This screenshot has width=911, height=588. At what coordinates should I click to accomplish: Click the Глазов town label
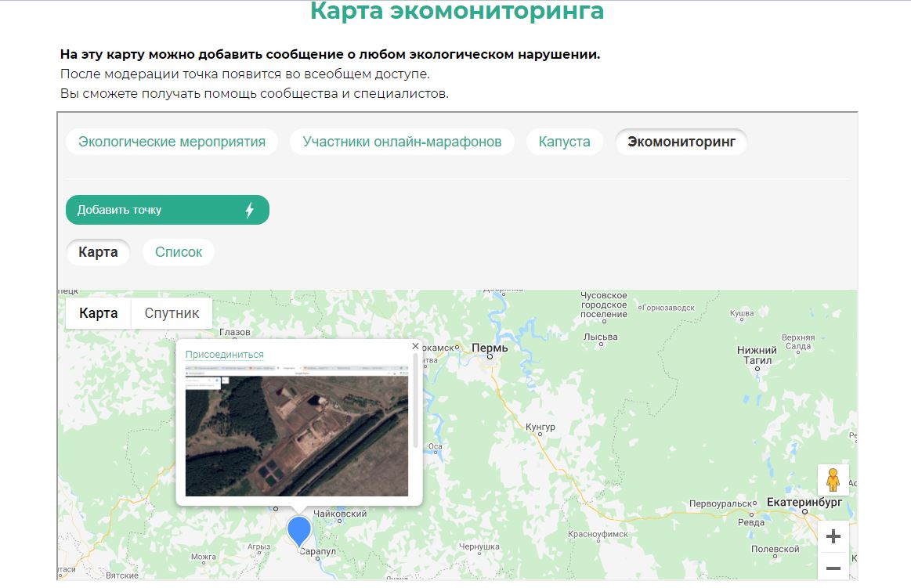235,333
